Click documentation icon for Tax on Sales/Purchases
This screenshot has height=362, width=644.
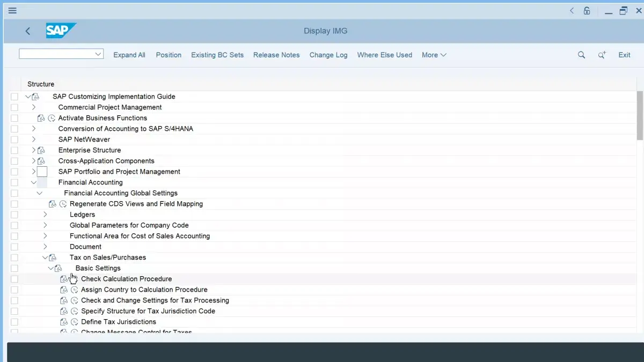(53, 257)
